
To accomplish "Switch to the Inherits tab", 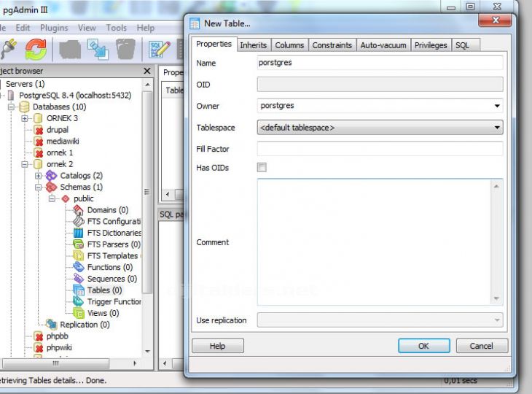I will pos(254,45).
